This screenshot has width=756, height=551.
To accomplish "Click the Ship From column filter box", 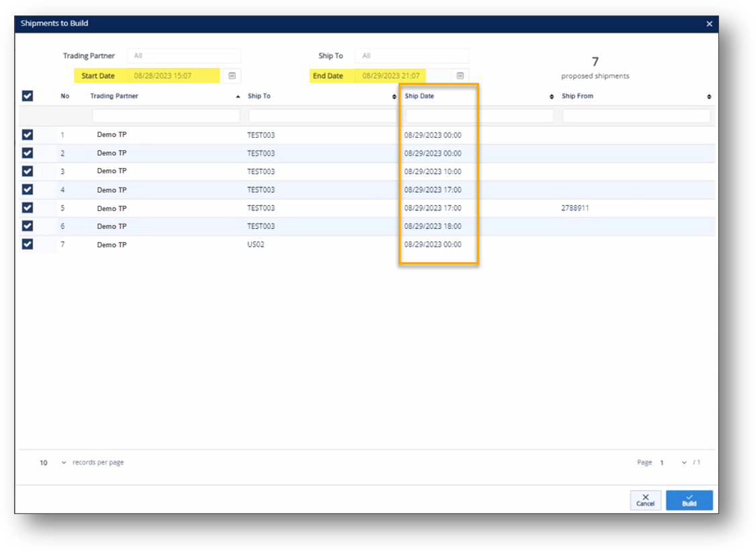I will pyautogui.click(x=636, y=116).
